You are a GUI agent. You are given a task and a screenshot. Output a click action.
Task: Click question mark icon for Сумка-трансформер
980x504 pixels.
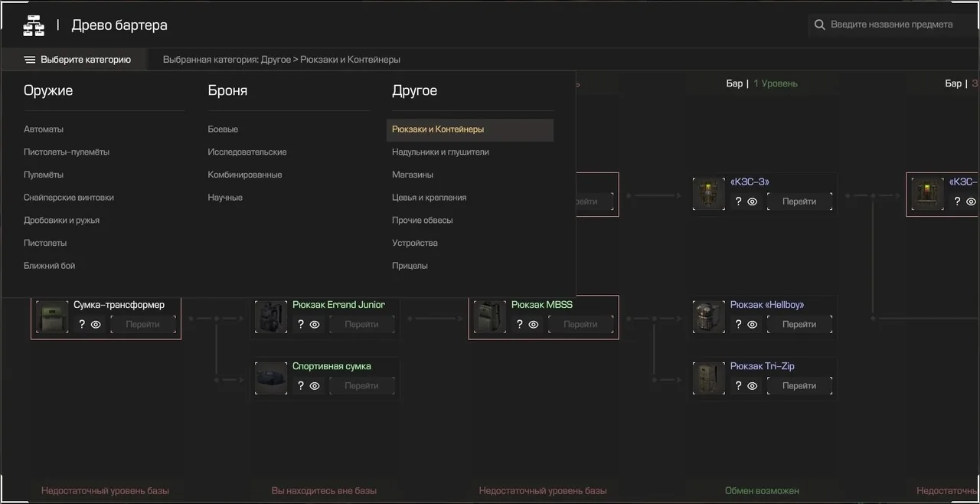(x=82, y=324)
